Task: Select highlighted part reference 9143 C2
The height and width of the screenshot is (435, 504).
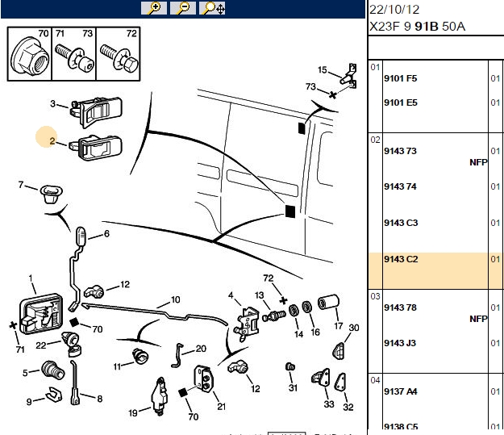Action: tap(401, 259)
